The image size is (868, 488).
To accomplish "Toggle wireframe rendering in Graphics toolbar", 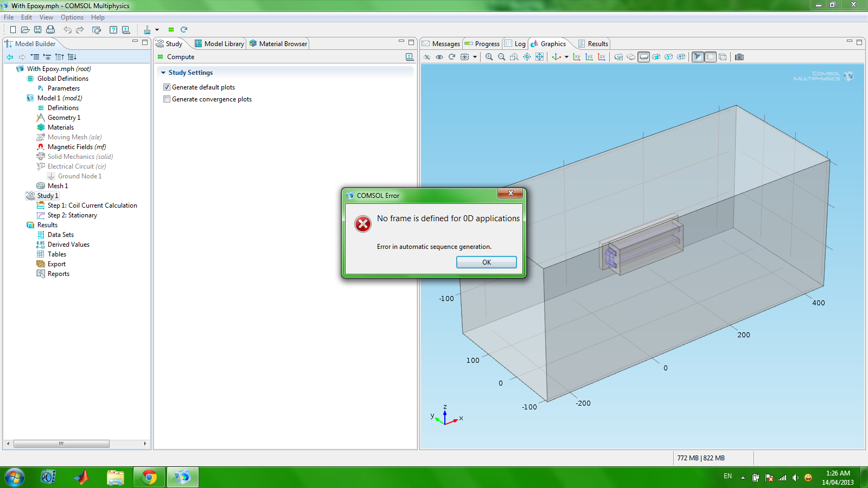I will point(723,57).
